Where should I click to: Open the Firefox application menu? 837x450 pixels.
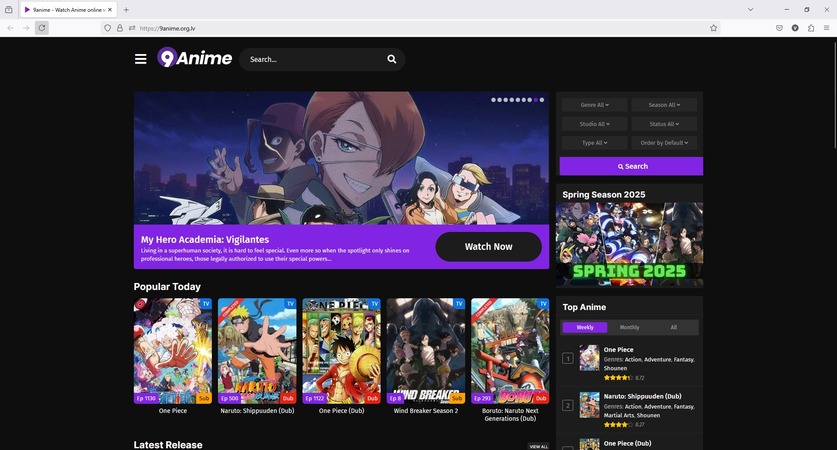tap(826, 28)
